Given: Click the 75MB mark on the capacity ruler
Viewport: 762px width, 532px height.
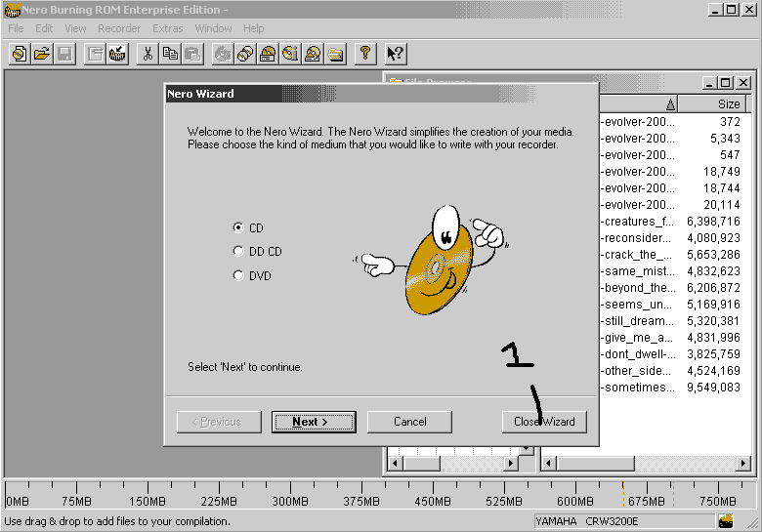Looking at the screenshot, I should tap(76, 501).
